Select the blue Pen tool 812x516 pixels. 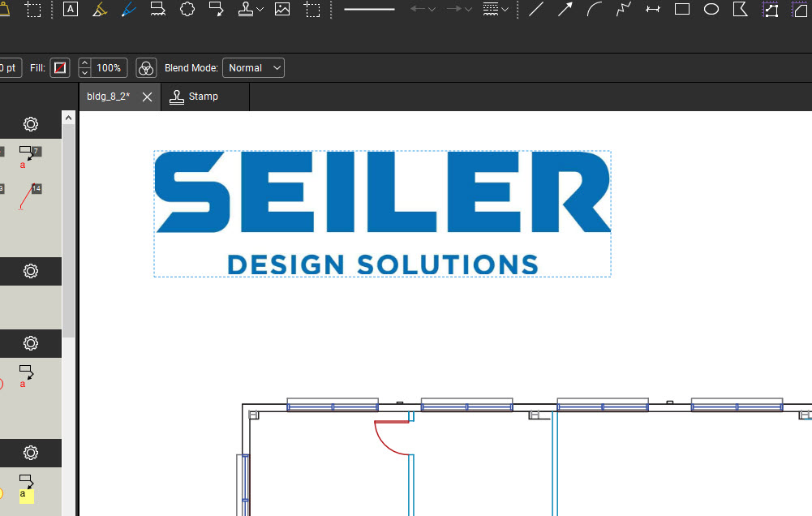[x=128, y=9]
